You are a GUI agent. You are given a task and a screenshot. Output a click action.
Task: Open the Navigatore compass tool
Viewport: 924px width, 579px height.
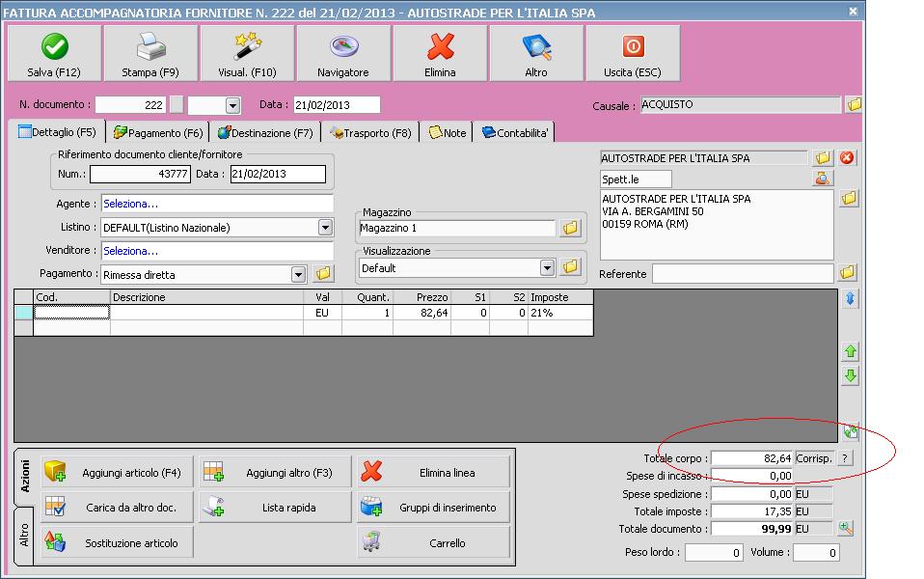(343, 54)
